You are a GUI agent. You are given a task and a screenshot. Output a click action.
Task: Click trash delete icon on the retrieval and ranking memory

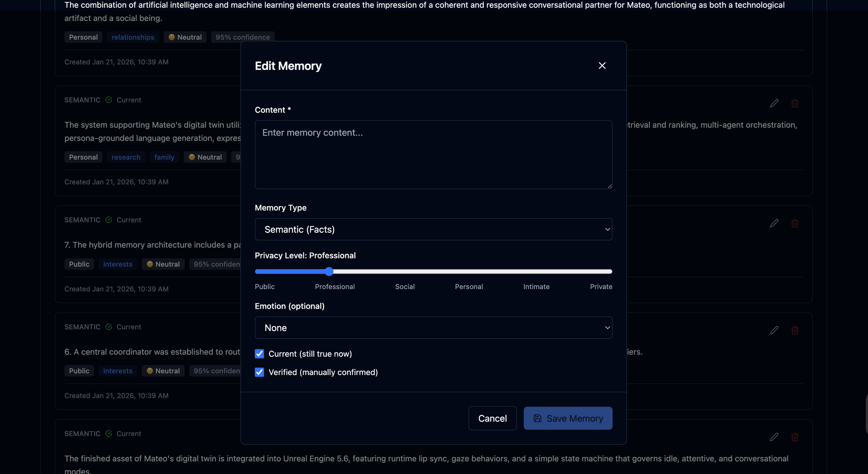pos(795,103)
